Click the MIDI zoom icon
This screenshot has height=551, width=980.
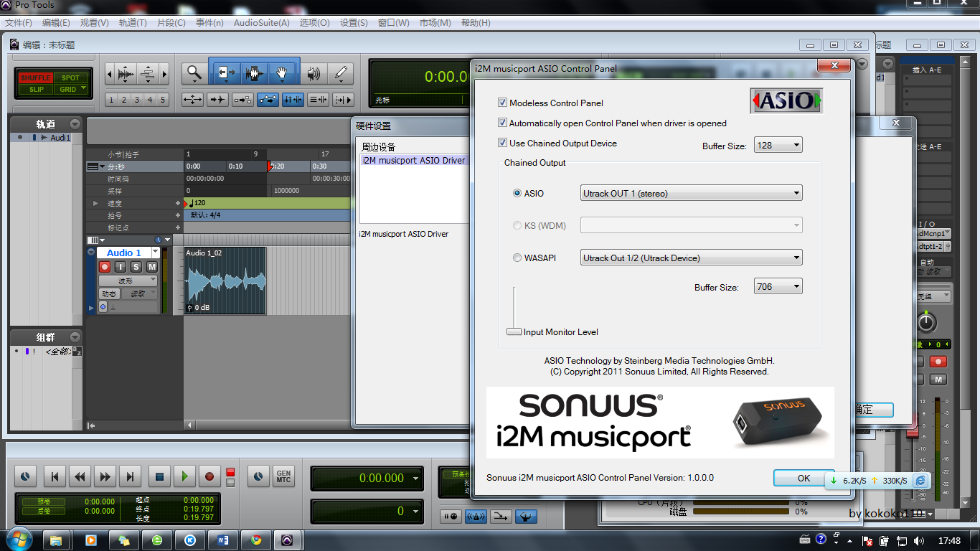(x=147, y=72)
